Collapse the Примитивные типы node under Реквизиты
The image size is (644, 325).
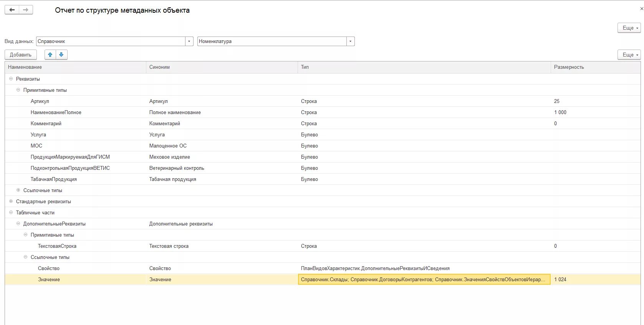tap(18, 90)
